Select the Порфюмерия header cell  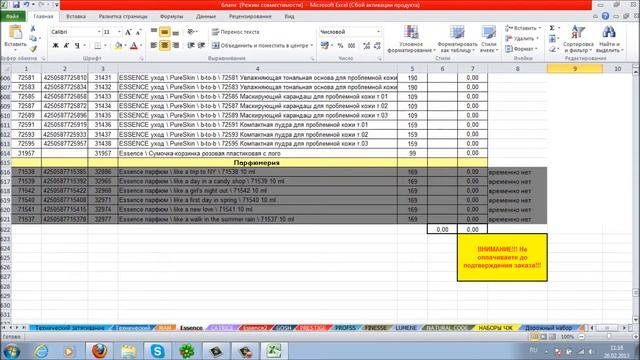coord(257,162)
